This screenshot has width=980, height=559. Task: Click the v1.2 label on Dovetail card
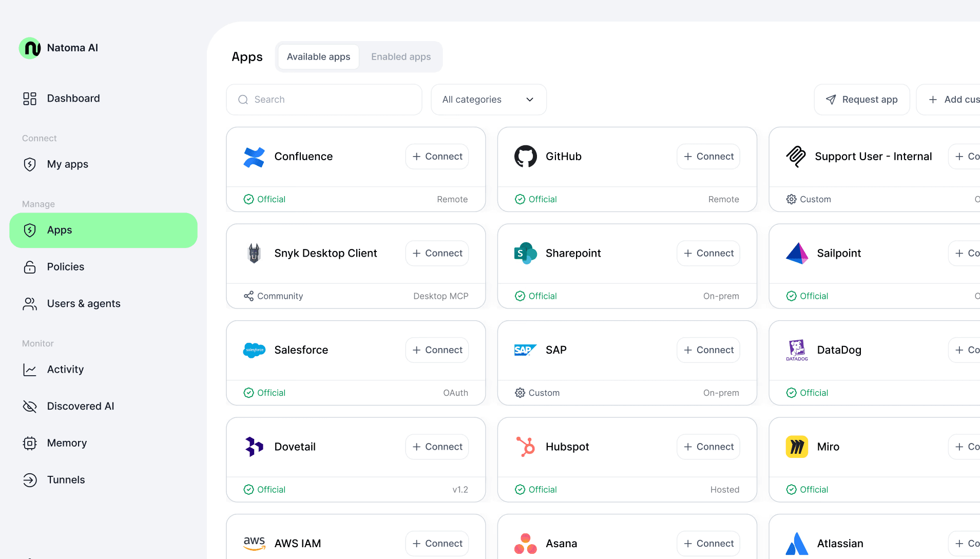[460, 490]
